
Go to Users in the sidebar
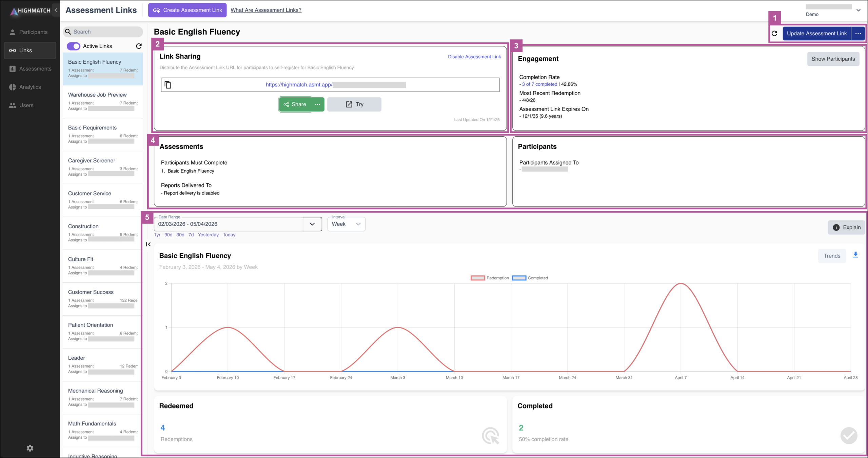click(x=30, y=105)
